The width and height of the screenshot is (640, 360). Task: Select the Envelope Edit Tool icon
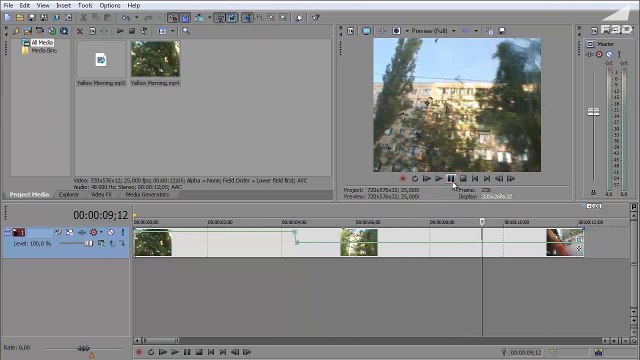(x=259, y=18)
